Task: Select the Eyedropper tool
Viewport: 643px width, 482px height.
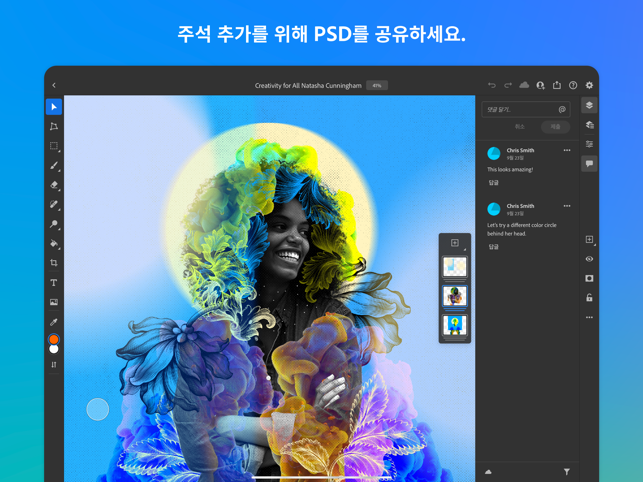Action: pyautogui.click(x=54, y=322)
